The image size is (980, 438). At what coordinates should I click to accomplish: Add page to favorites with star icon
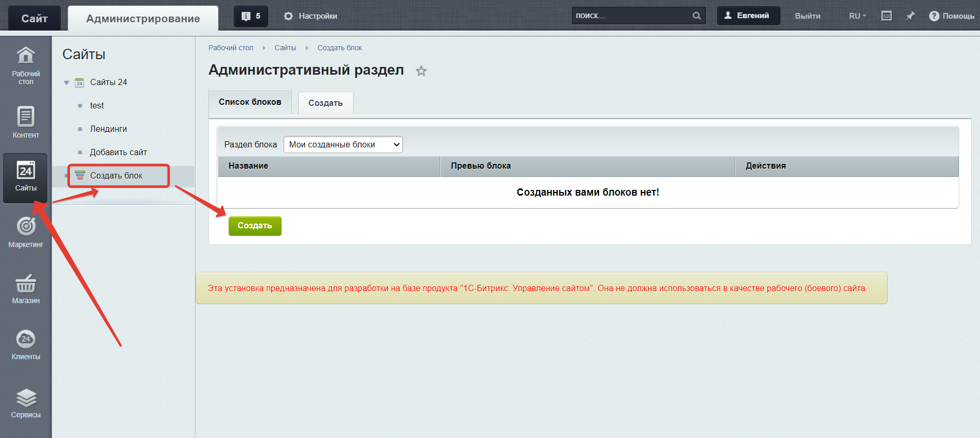[x=421, y=71]
